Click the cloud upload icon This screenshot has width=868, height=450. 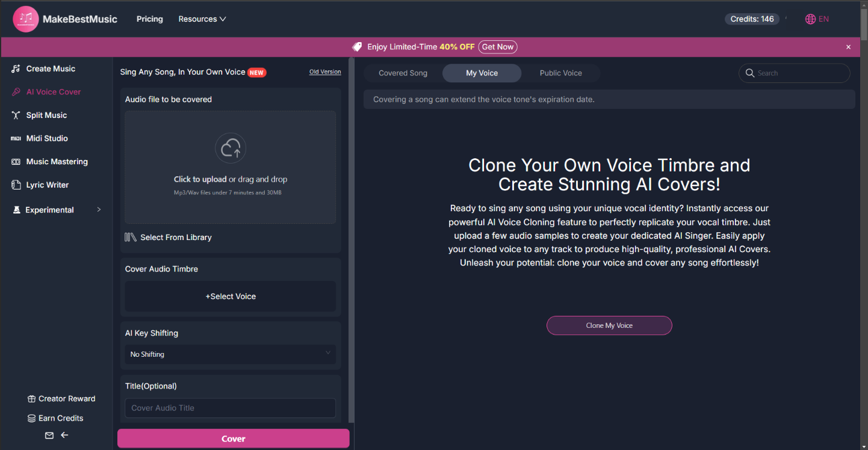tap(231, 148)
